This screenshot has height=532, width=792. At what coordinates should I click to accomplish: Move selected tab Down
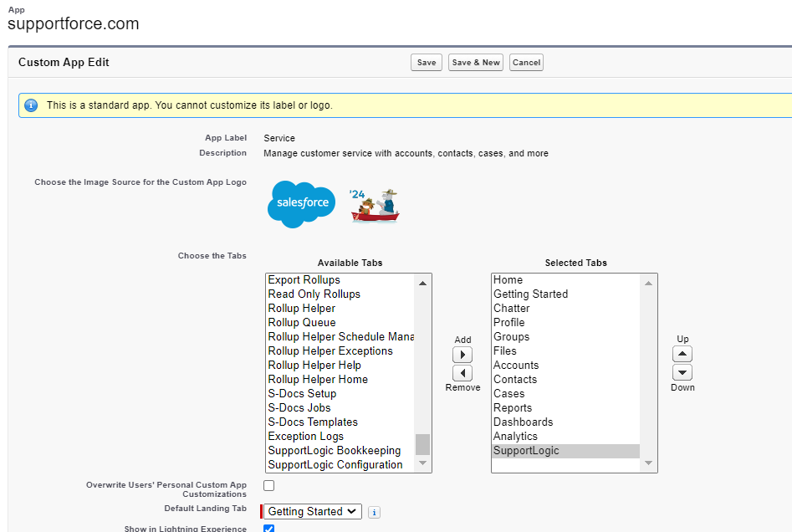click(682, 372)
